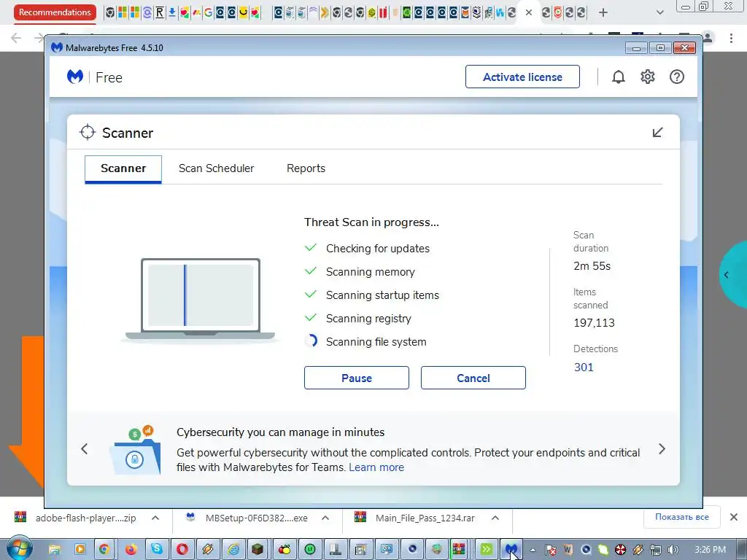Open the Malwarebytes help icon
The image size is (747, 560).
point(676,77)
